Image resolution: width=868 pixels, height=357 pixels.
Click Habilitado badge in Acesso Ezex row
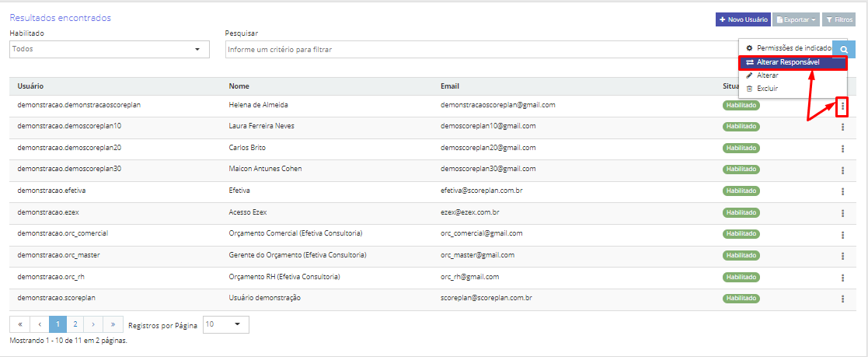(x=741, y=212)
